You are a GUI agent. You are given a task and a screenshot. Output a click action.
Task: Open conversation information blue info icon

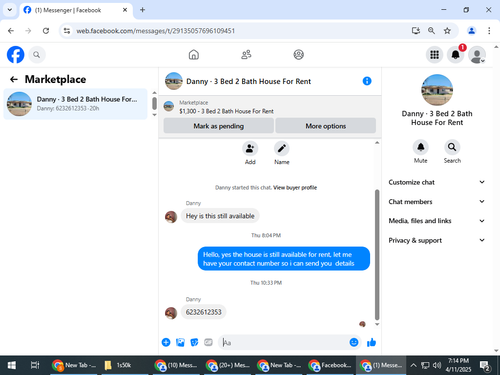tap(367, 81)
